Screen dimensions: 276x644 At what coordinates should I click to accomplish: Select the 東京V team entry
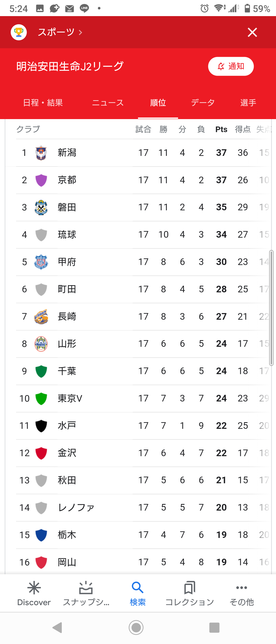(x=70, y=398)
